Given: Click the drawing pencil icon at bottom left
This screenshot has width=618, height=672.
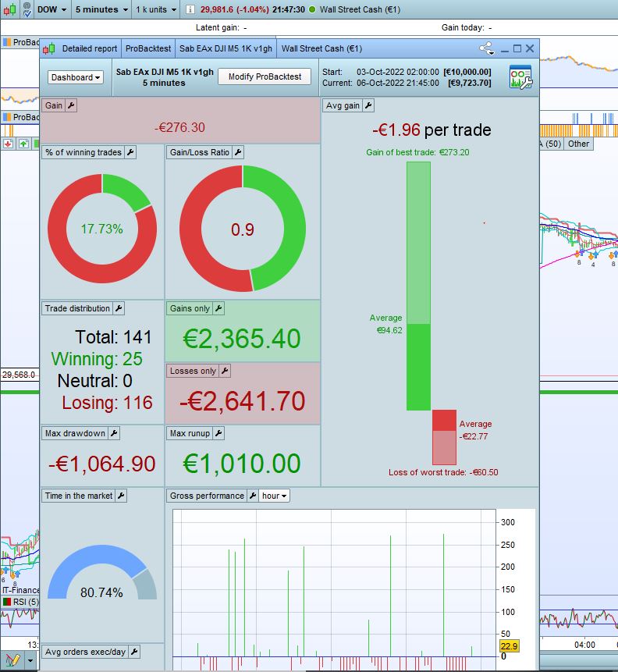Looking at the screenshot, I should pos(12,660).
